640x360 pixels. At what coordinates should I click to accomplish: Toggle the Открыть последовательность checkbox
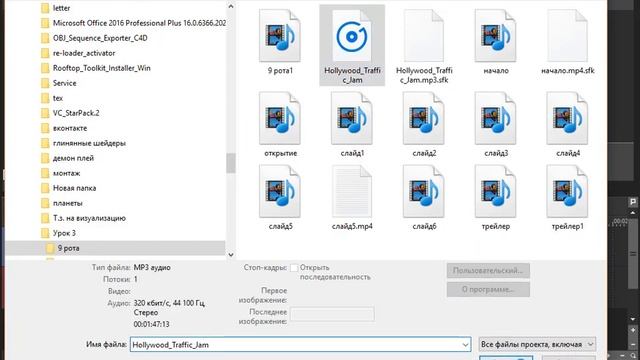[294, 268]
